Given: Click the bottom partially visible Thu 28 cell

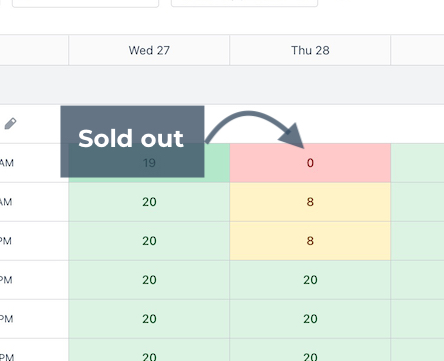Looking at the screenshot, I should click(310, 350).
